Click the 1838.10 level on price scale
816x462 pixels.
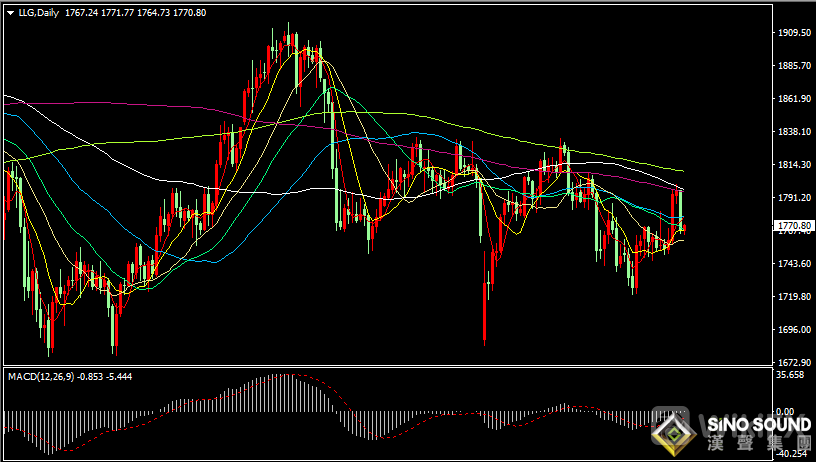[x=795, y=132]
